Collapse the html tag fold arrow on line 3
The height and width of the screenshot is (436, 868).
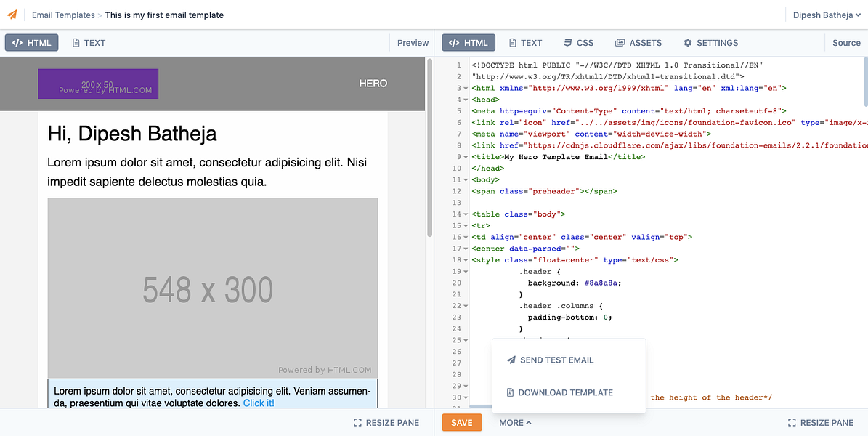466,89
